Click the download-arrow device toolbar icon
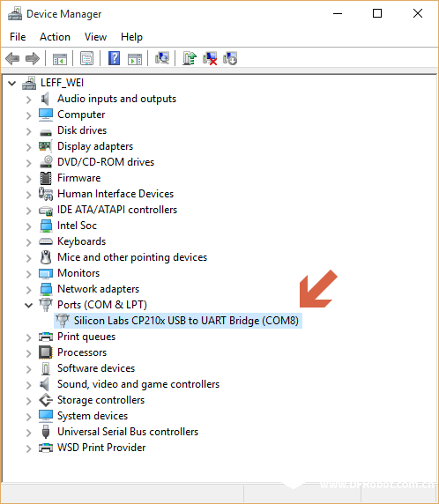Image resolution: width=439 pixels, height=504 pixels. pos(230,59)
